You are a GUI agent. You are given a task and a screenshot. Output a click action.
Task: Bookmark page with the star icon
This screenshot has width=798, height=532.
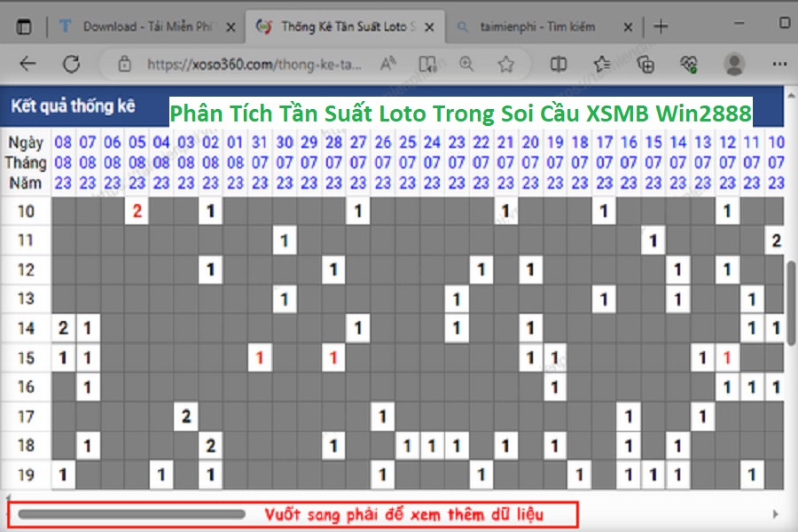tap(505, 64)
